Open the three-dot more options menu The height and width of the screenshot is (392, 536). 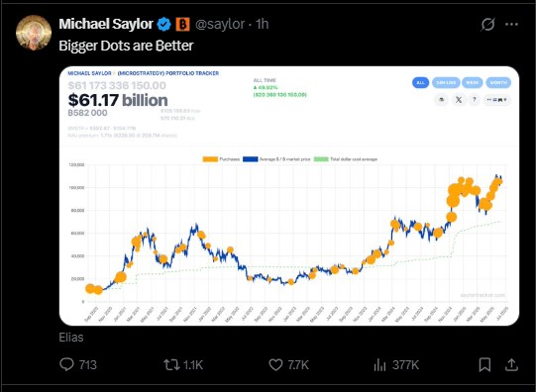coord(511,24)
